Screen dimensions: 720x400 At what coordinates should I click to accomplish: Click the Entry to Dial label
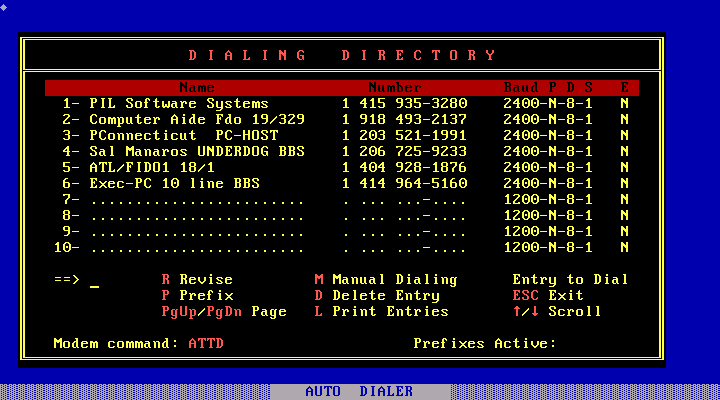570,280
